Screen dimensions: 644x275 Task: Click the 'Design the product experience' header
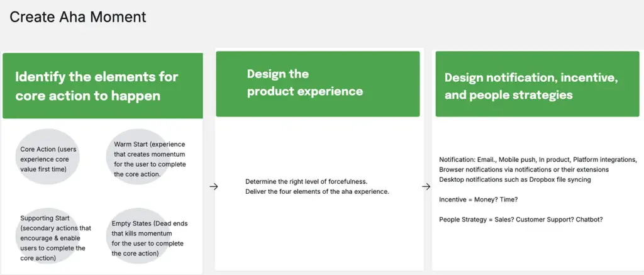pos(318,83)
